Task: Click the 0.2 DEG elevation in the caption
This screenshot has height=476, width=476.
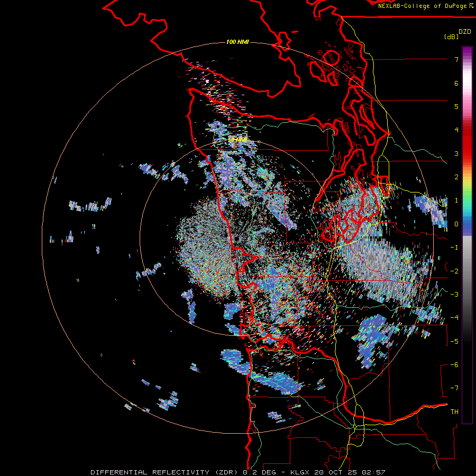Action: pyautogui.click(x=259, y=472)
